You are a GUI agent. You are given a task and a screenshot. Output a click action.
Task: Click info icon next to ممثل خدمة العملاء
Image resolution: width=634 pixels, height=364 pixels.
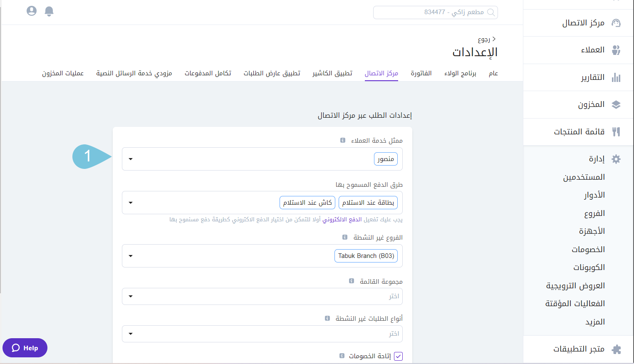343,141
